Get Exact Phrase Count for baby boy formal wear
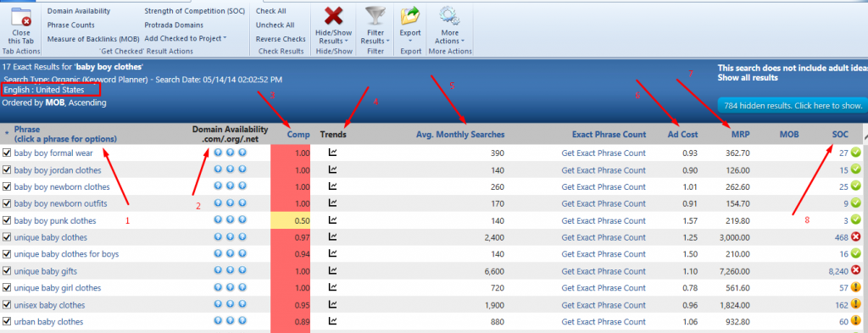 click(x=604, y=153)
